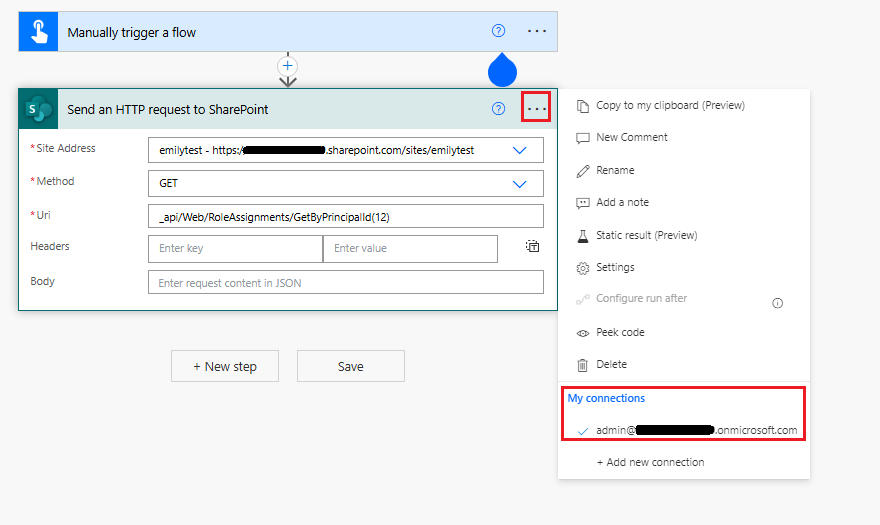The width and height of the screenshot is (880, 525).
Task: Open help for Send an HTTP request to SharePoint
Action: click(498, 109)
